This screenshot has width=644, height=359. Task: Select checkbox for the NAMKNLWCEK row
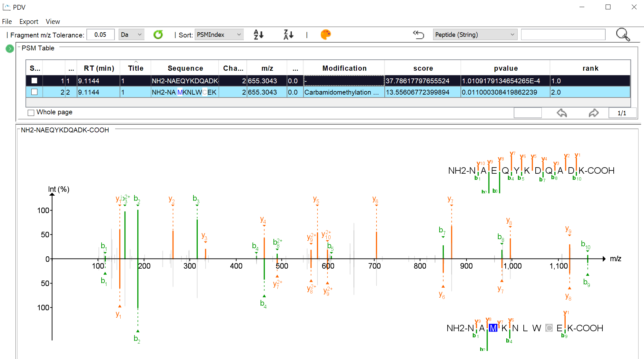(34, 92)
